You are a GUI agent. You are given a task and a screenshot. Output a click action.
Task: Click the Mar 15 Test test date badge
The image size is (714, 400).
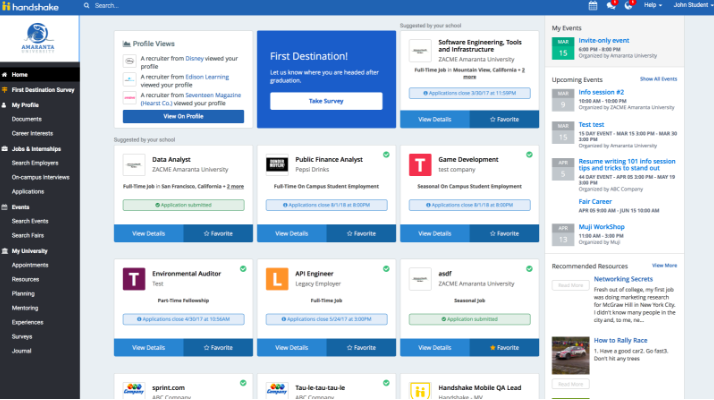(563, 133)
